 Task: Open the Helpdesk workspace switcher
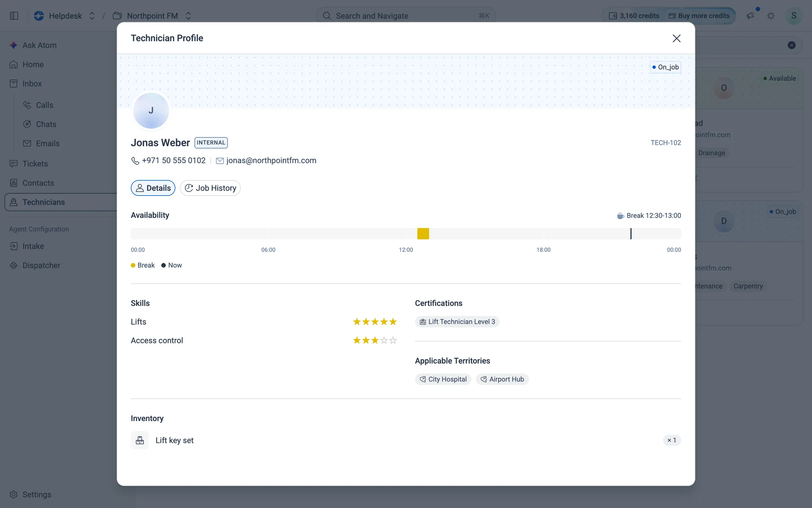point(65,16)
